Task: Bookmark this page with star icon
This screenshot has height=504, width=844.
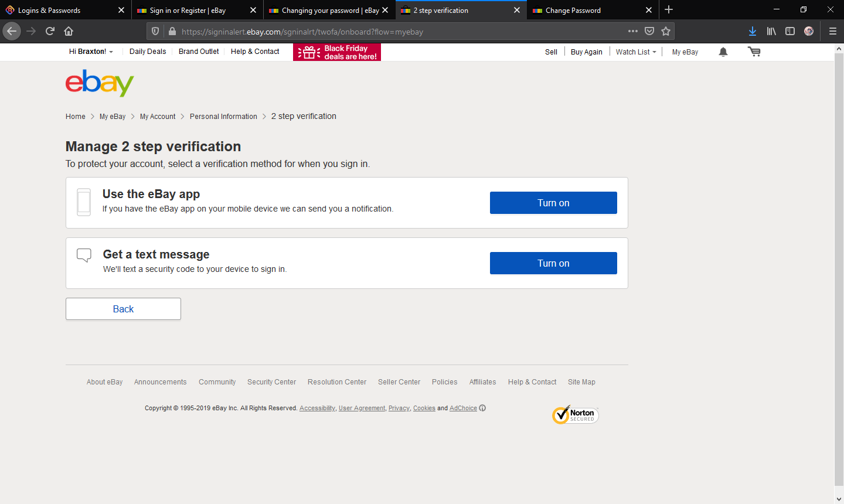Action: click(666, 31)
